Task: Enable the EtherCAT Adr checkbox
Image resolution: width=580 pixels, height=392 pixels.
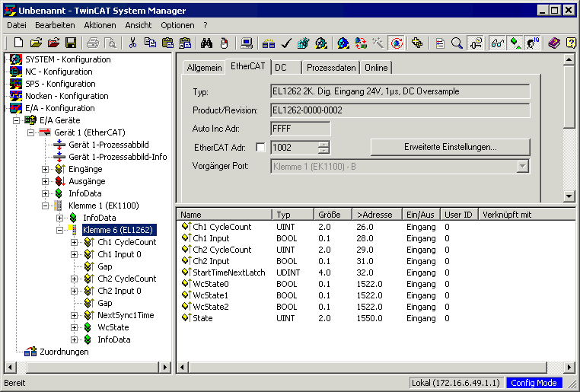Action: coord(261,148)
